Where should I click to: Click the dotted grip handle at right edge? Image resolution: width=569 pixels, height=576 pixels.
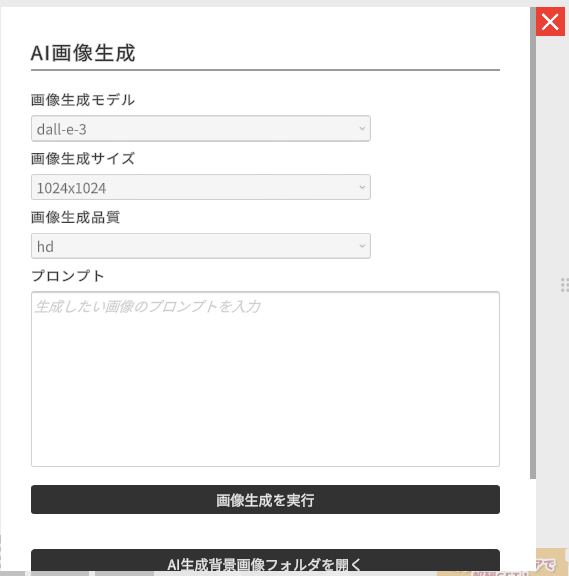(x=565, y=285)
